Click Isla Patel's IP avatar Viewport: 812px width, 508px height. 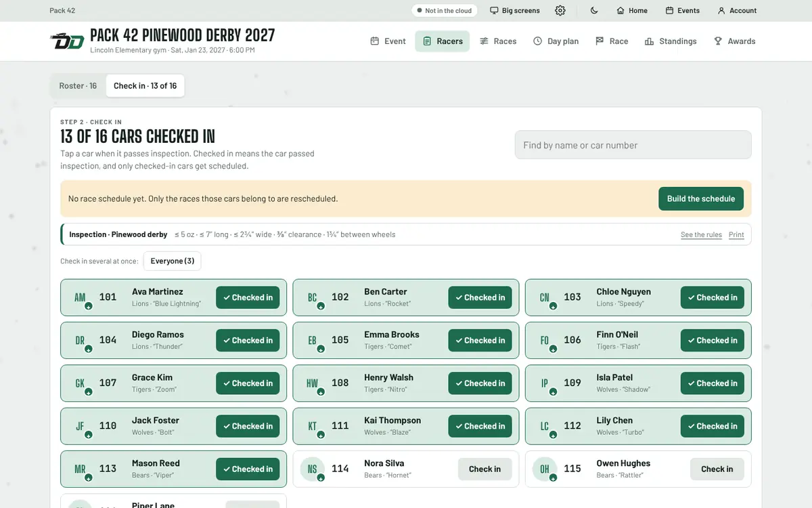coord(545,383)
